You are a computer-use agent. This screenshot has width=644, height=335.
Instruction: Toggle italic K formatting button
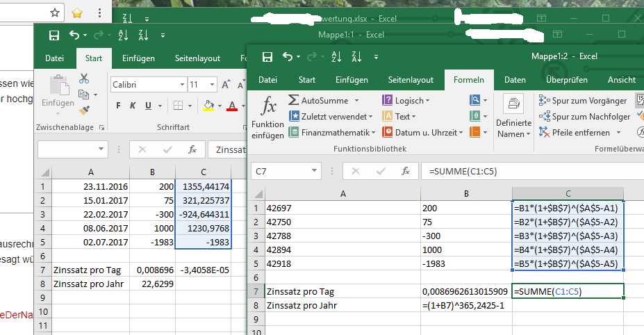pos(133,106)
